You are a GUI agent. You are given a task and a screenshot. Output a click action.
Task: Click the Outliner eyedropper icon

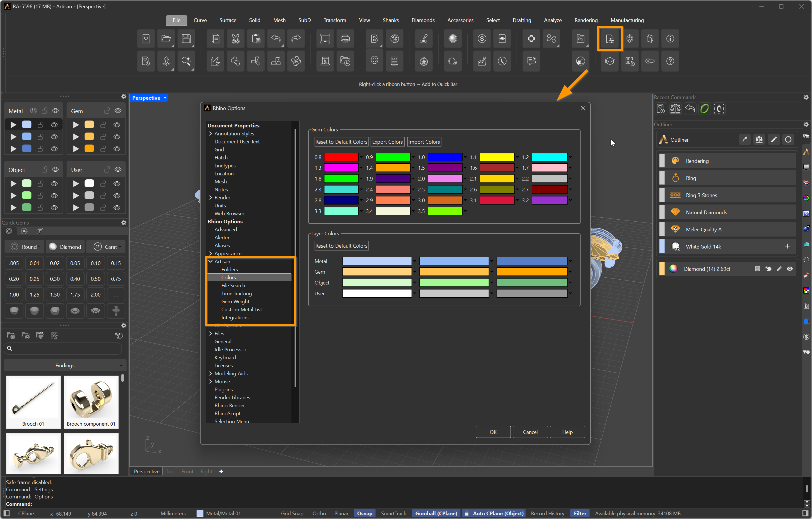point(745,139)
